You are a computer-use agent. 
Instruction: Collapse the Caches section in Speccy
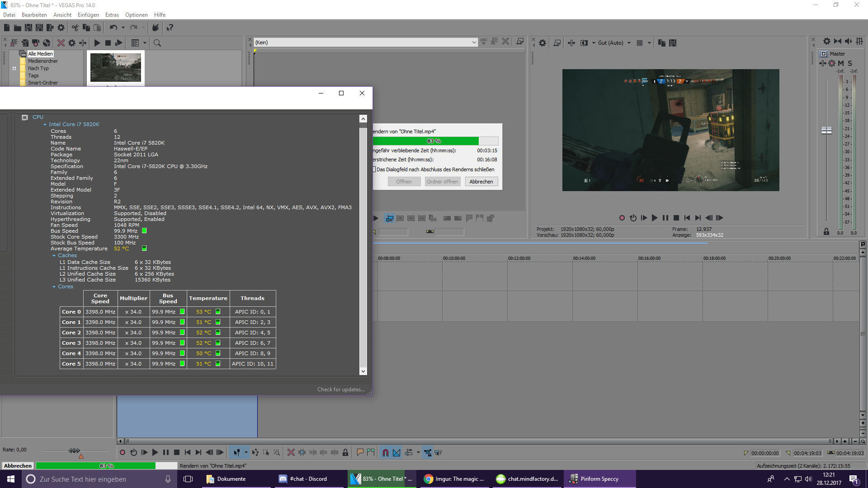click(54, 256)
